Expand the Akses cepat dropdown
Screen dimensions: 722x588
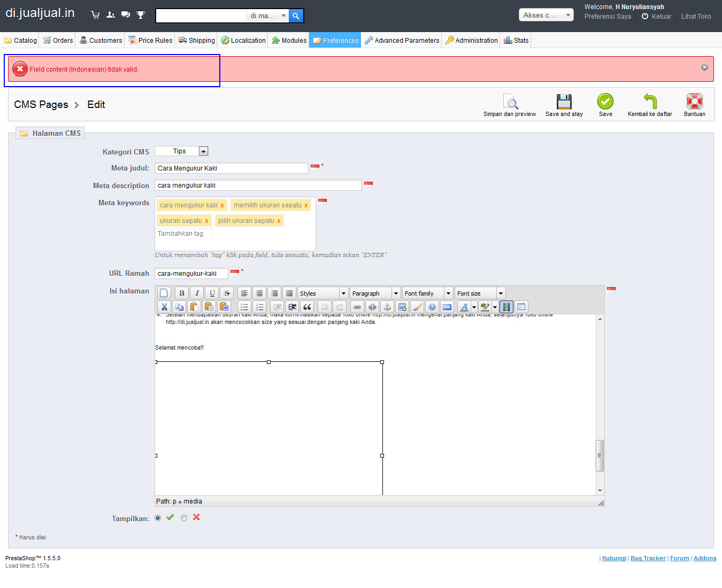[546, 15]
